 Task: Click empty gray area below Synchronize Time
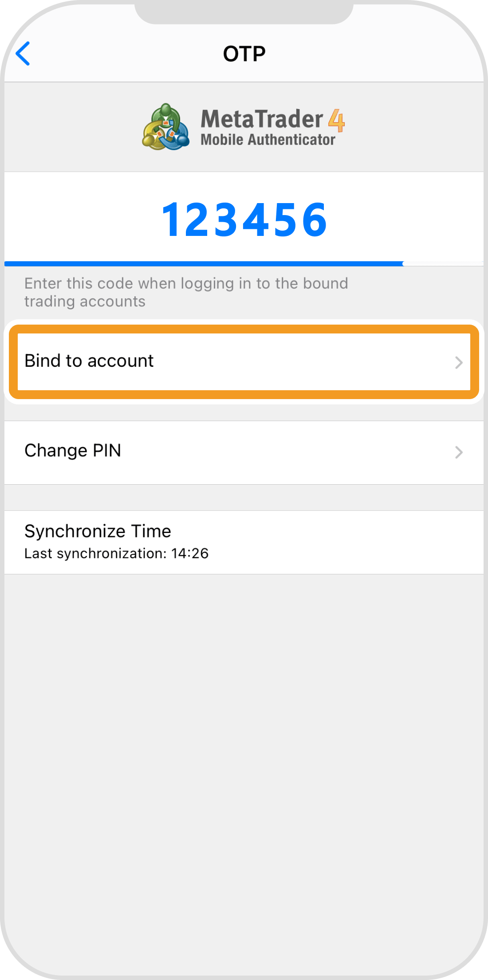244,754
